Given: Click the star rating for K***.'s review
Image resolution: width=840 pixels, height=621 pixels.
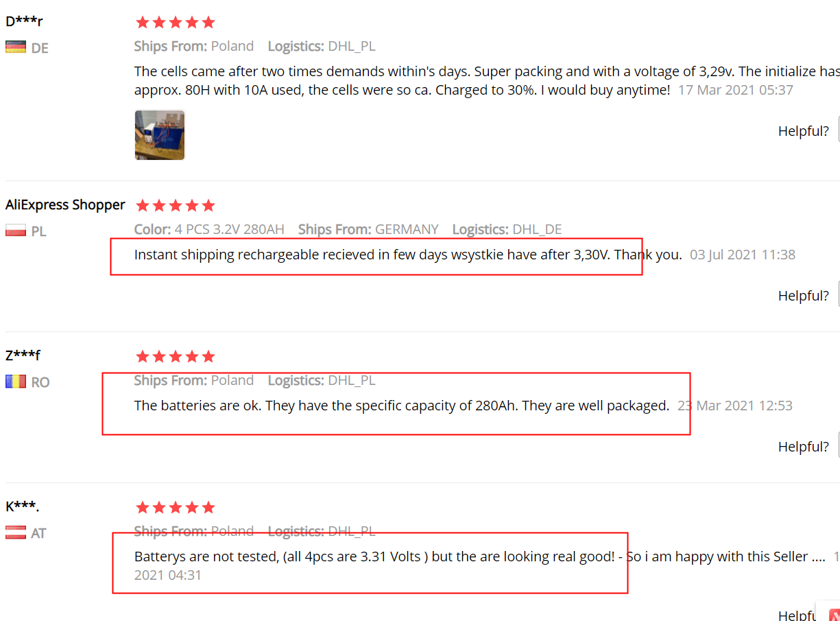Looking at the screenshot, I should tap(176, 507).
